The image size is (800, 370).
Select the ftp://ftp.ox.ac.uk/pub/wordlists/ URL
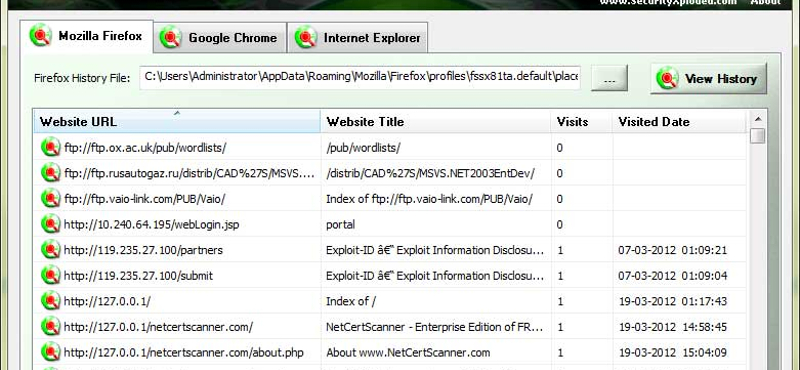[145, 148]
